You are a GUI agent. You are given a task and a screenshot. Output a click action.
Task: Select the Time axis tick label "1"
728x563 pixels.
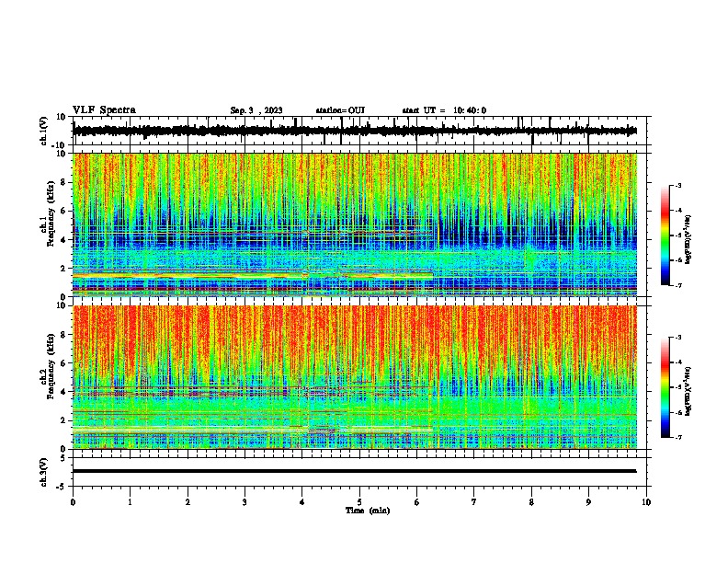130,502
